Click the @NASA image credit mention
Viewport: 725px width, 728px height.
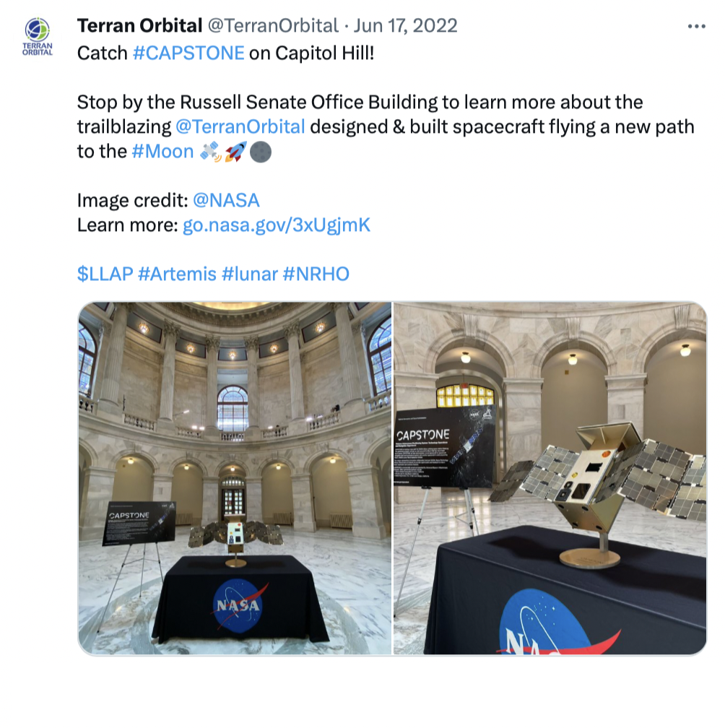tap(226, 201)
